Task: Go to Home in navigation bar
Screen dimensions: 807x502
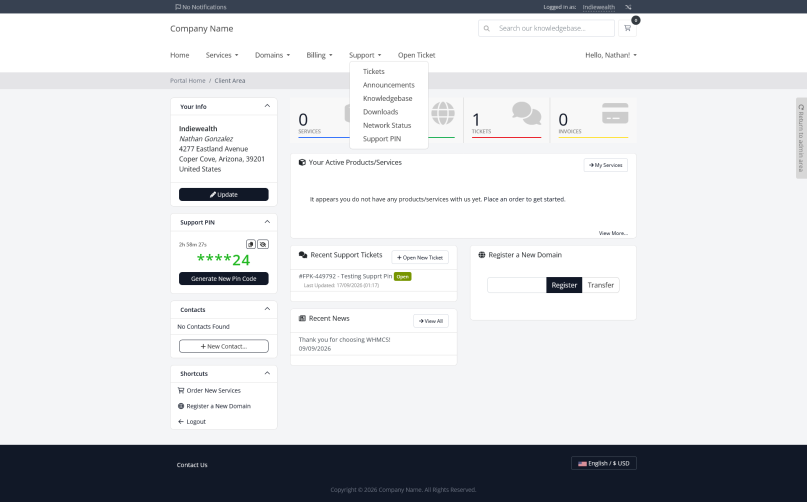Action: 180,55
